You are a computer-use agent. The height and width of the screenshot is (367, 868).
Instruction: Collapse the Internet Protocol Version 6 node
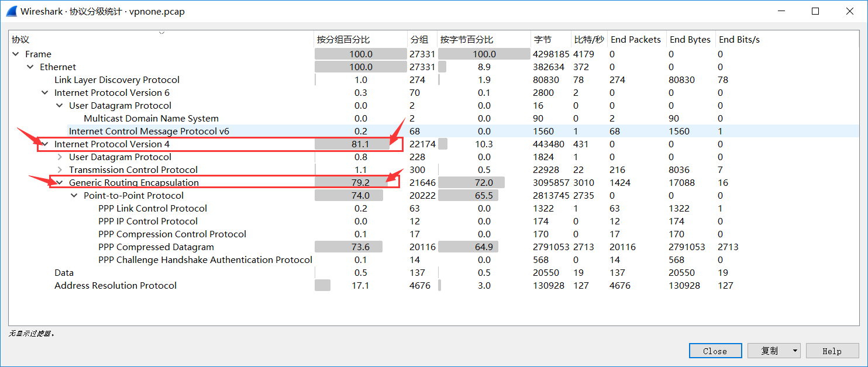click(45, 93)
